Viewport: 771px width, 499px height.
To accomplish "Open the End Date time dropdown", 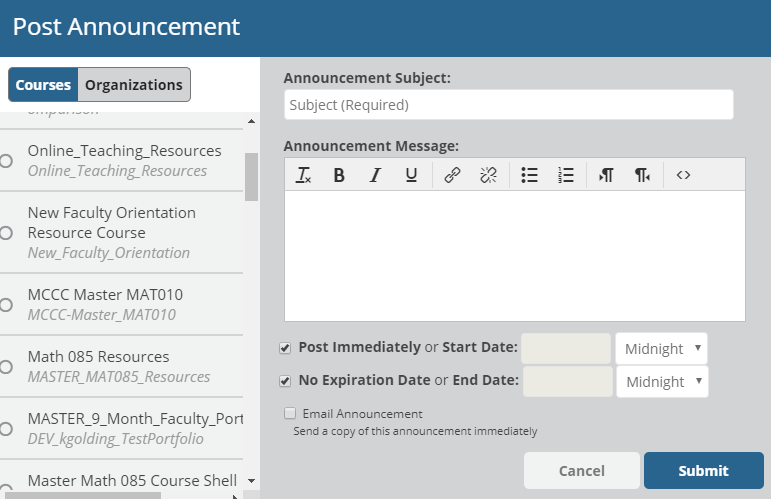I will coord(661,382).
